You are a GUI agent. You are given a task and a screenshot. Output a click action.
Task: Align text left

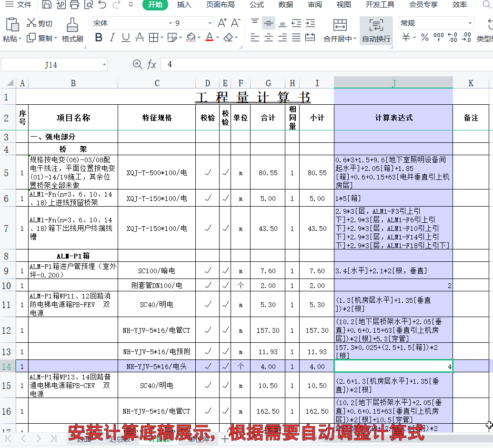(255, 38)
